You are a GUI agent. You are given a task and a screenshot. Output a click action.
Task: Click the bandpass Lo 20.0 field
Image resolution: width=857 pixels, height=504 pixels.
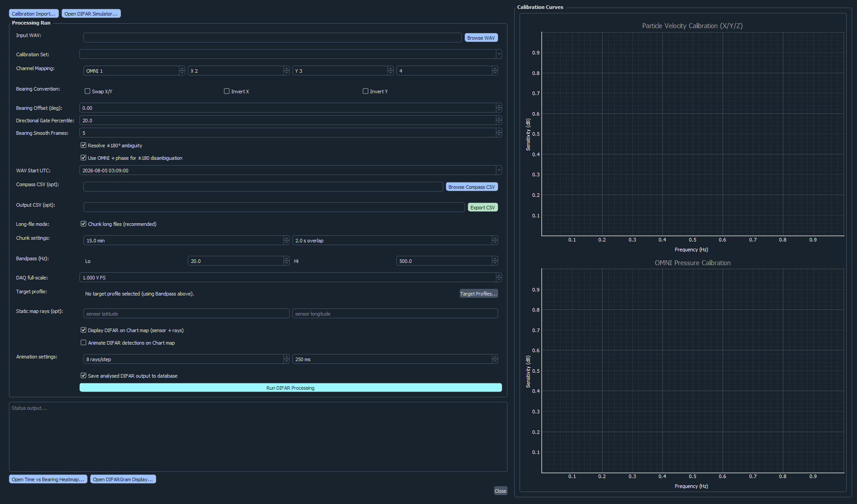click(238, 261)
